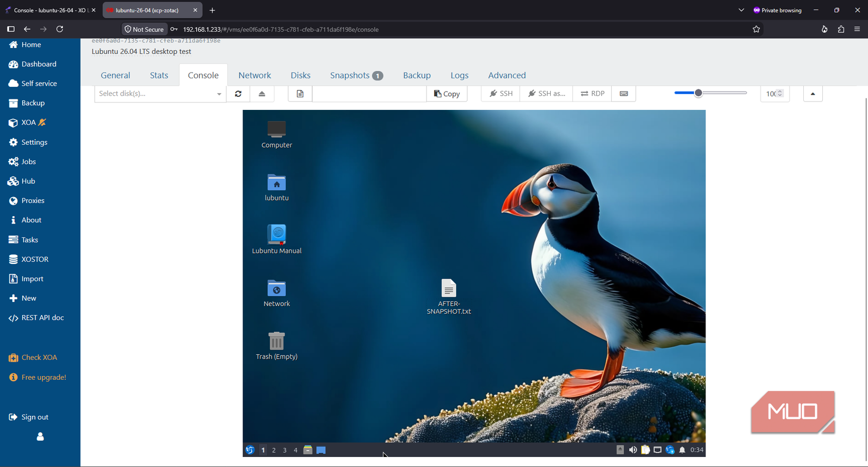
Task: Switch to workspace 3 in Lubuntu panel
Action: point(285,450)
